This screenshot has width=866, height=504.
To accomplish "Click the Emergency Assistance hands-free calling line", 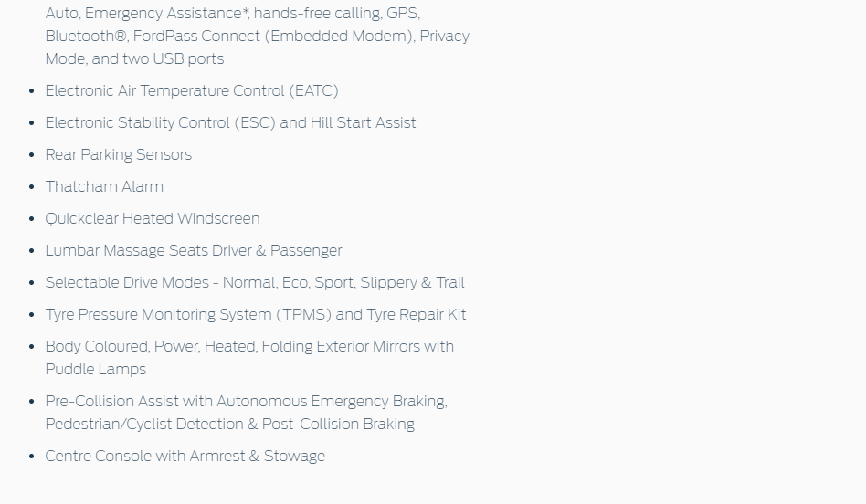I will coord(233,14).
